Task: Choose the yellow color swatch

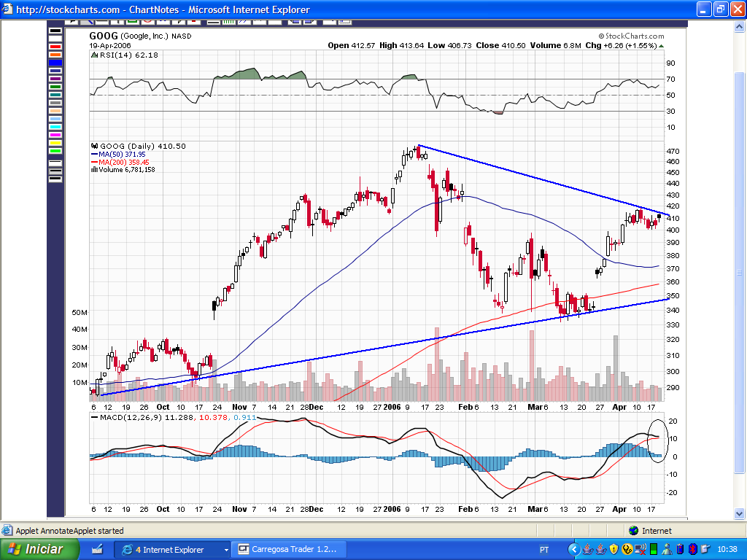Action: (55, 144)
